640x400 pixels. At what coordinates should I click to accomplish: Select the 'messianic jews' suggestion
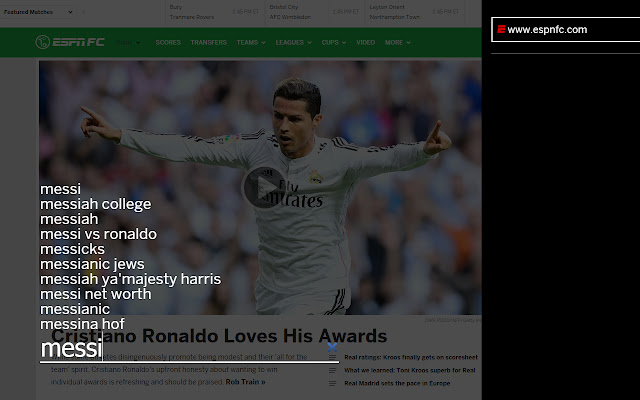[x=92, y=264]
